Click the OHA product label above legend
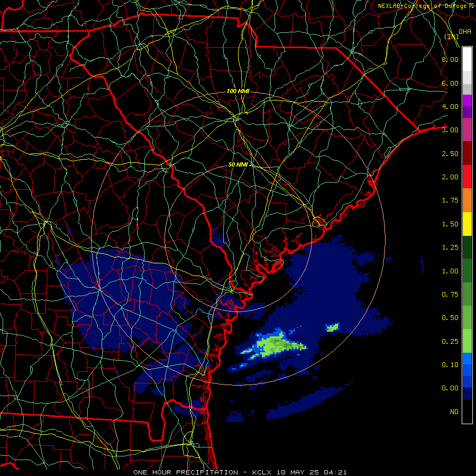 coord(465,32)
